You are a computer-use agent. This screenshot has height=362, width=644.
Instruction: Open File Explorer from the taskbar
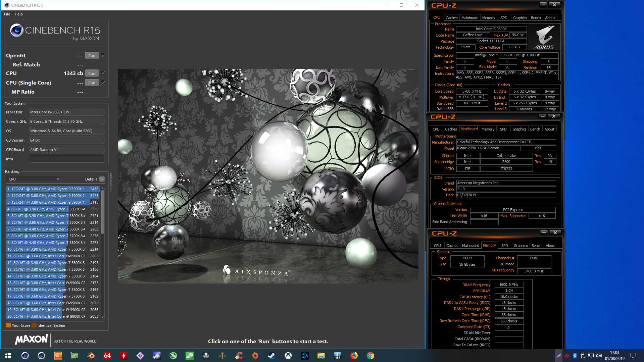pos(321,356)
